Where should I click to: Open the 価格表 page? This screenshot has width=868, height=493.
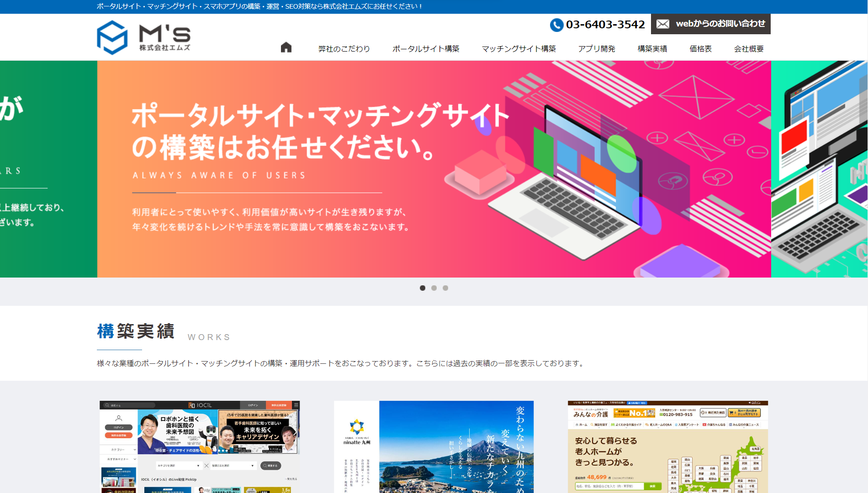click(700, 49)
